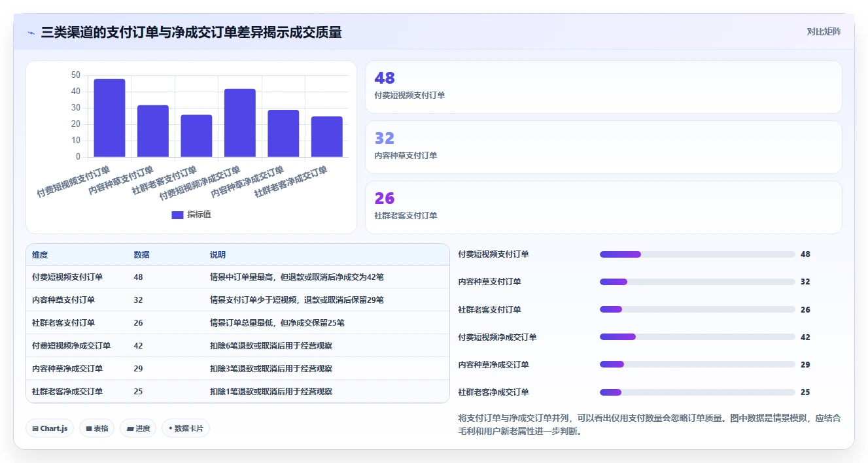The image size is (868, 463).
Task: Click the table cell 社群老客支付订单
Action: pos(63,322)
